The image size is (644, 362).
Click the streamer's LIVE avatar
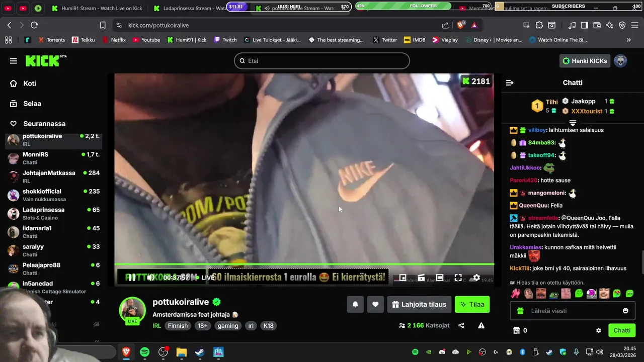click(x=132, y=310)
